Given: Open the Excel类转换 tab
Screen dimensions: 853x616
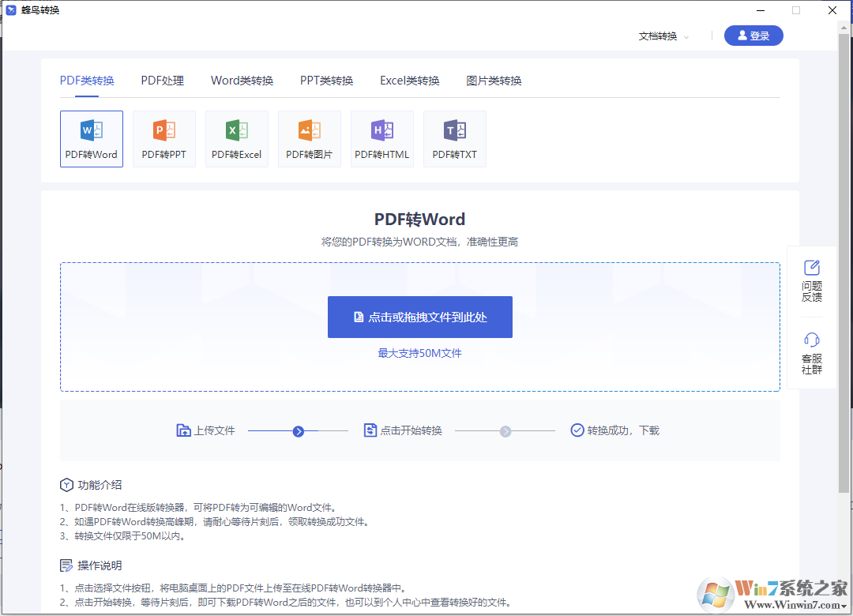Looking at the screenshot, I should pyautogui.click(x=410, y=80).
